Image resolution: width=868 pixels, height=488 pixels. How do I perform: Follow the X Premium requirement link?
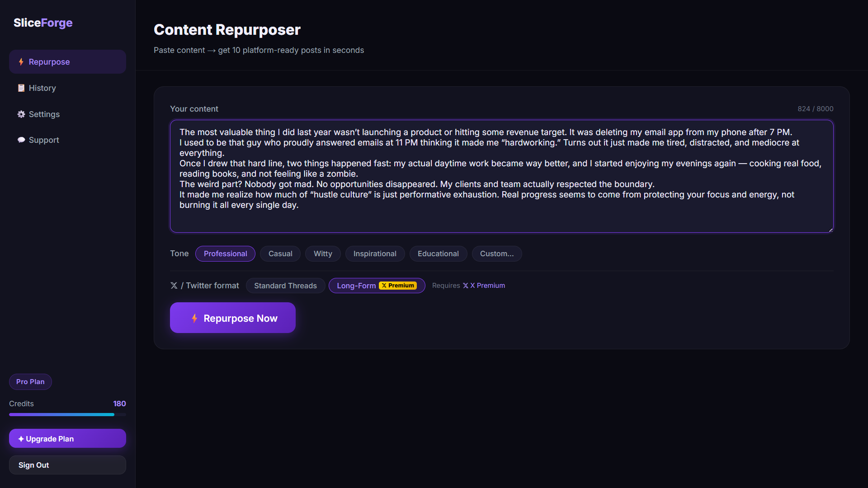[484, 286]
